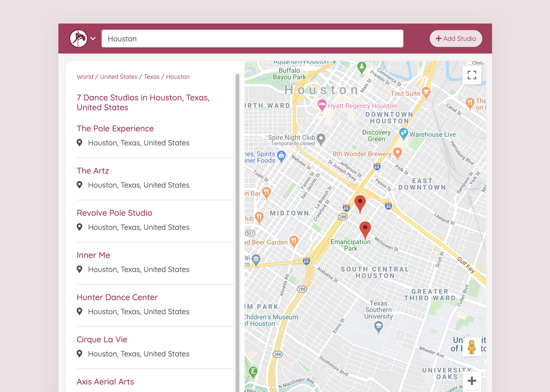The height and width of the screenshot is (392, 550).
Task: Click the Warehouse Live venue marker
Action: 404,134
